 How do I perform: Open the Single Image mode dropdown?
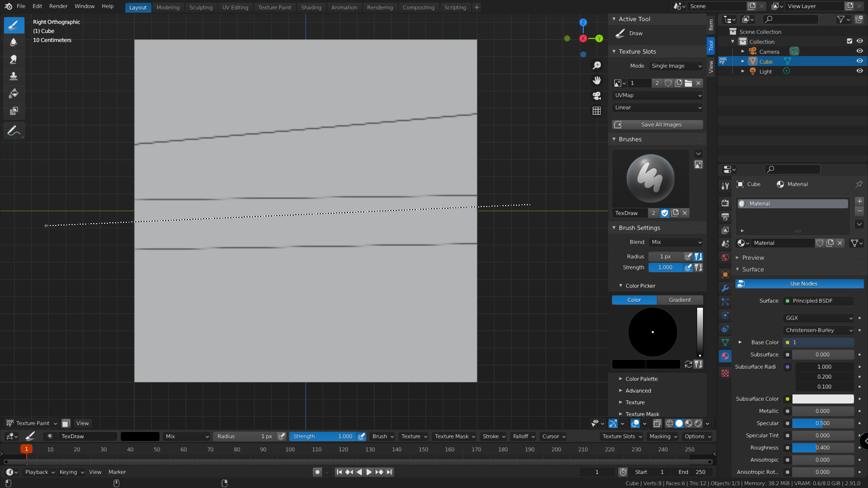click(676, 66)
